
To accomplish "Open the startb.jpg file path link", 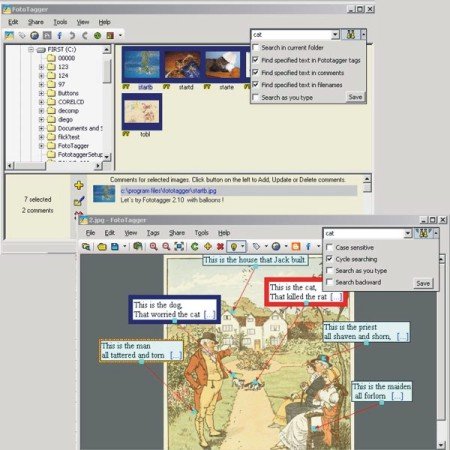I will pyautogui.click(x=168, y=191).
